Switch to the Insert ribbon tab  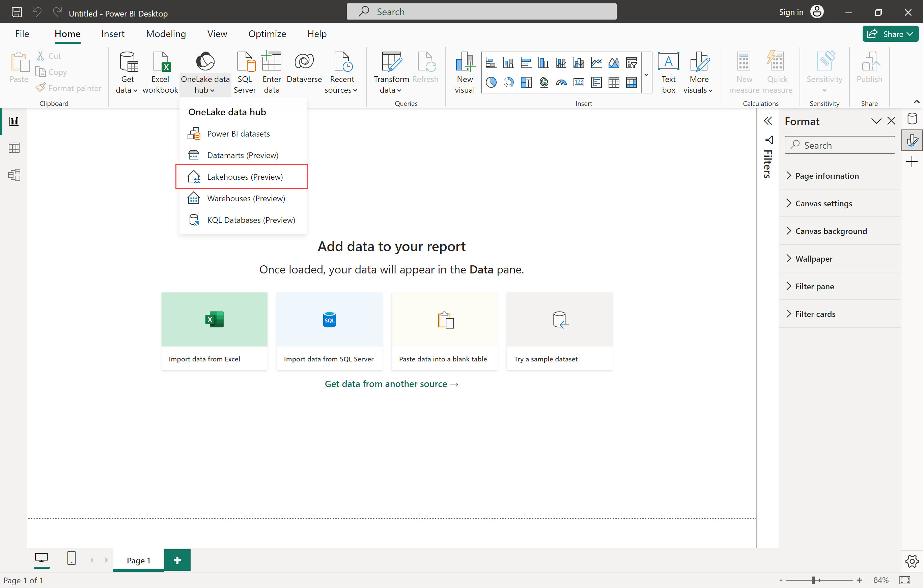click(113, 34)
